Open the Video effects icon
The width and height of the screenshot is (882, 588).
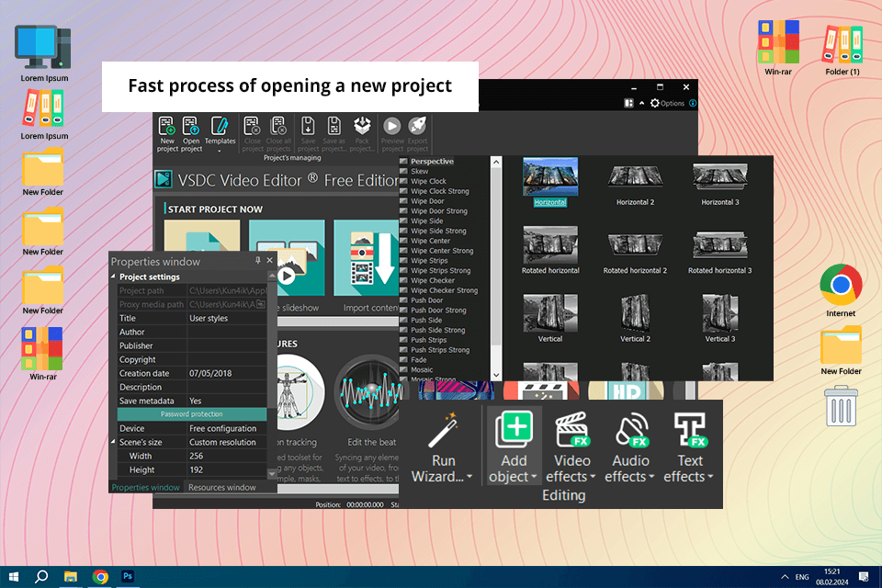pos(572,431)
